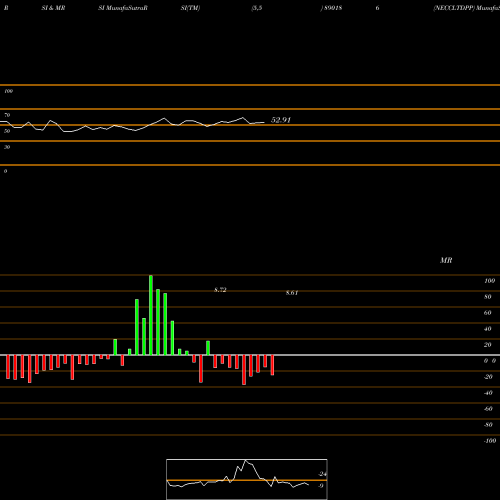Click the "MR" panel label
The height and width of the screenshot is (500, 500).
[446, 260]
